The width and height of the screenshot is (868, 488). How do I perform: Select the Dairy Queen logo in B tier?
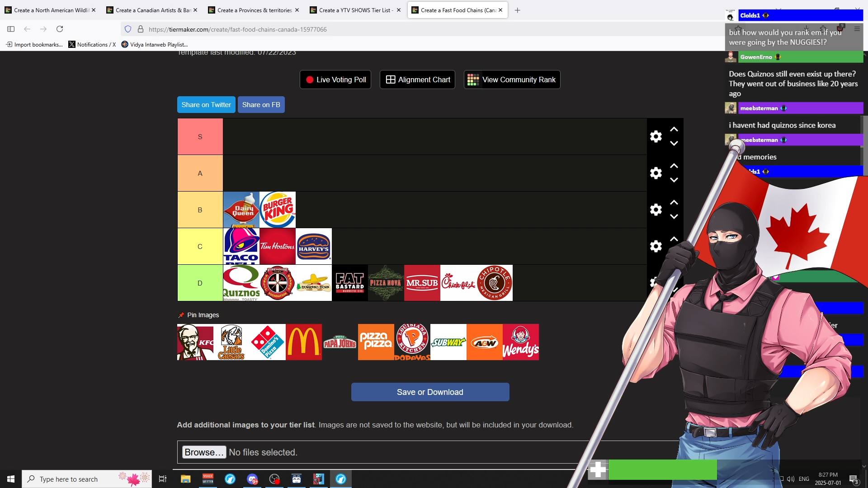(x=241, y=210)
